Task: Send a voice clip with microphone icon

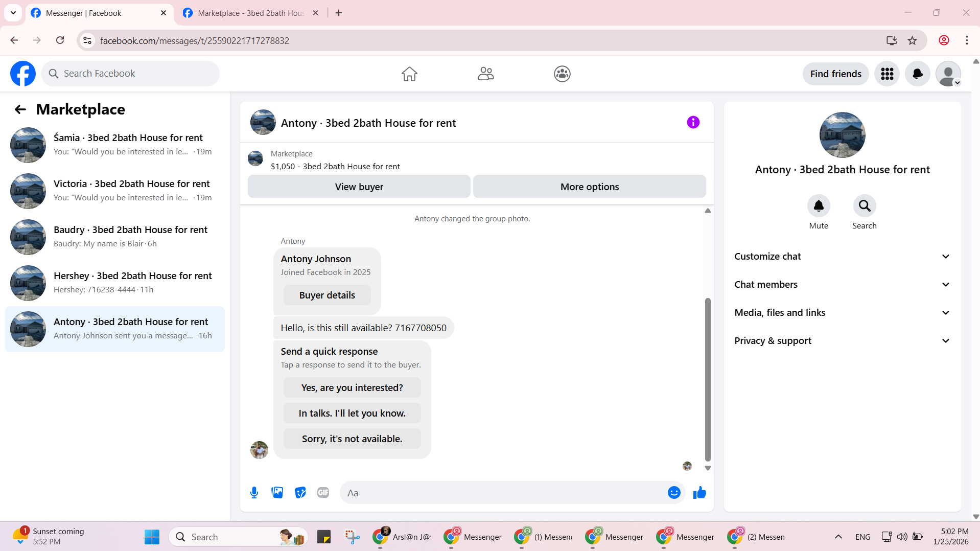Action: pos(254,493)
